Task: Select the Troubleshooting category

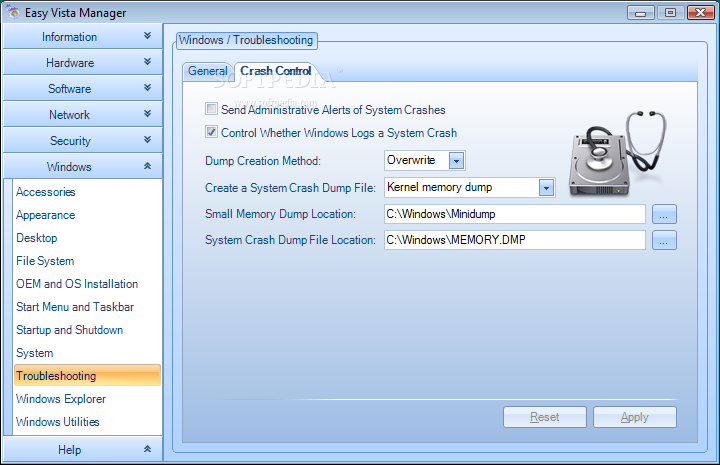Action: (87, 375)
